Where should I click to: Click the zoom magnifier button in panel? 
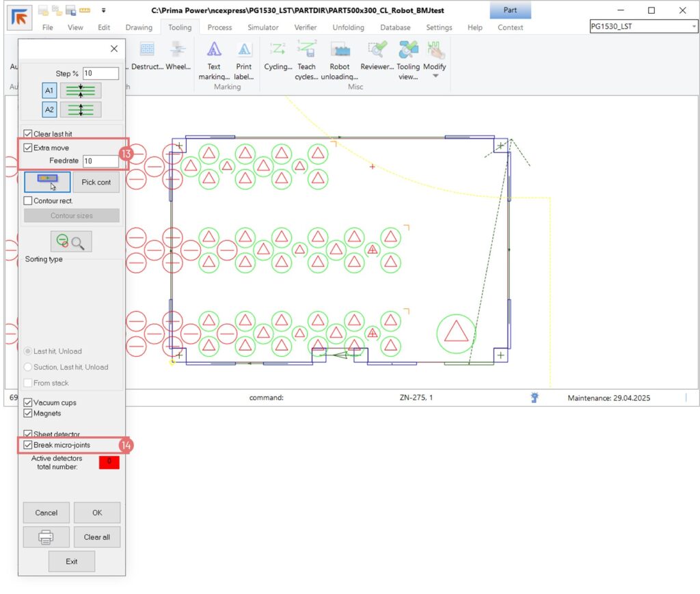tap(71, 241)
